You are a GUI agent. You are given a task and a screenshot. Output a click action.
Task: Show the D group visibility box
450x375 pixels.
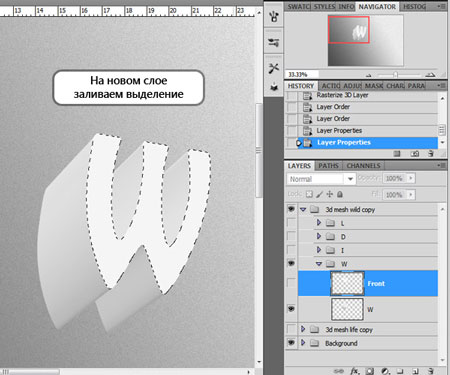(x=291, y=236)
